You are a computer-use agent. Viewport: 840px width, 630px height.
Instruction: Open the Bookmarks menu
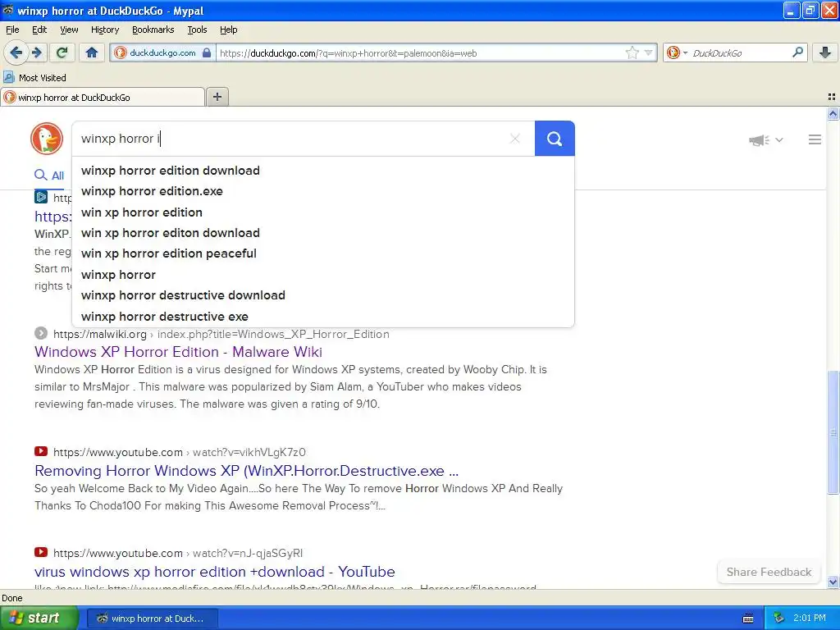tap(153, 30)
